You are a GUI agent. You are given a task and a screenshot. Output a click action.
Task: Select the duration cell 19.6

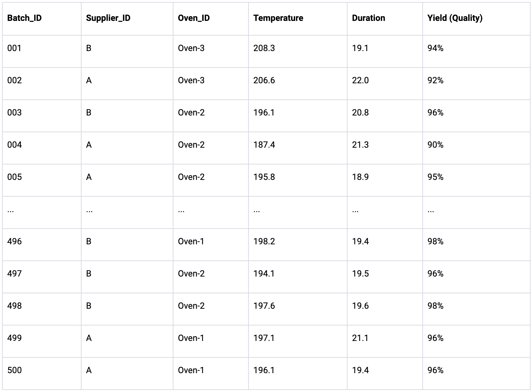(x=360, y=306)
